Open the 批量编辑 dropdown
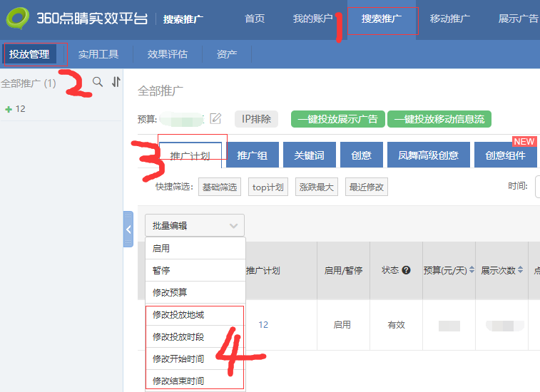540x392 pixels. tap(195, 226)
